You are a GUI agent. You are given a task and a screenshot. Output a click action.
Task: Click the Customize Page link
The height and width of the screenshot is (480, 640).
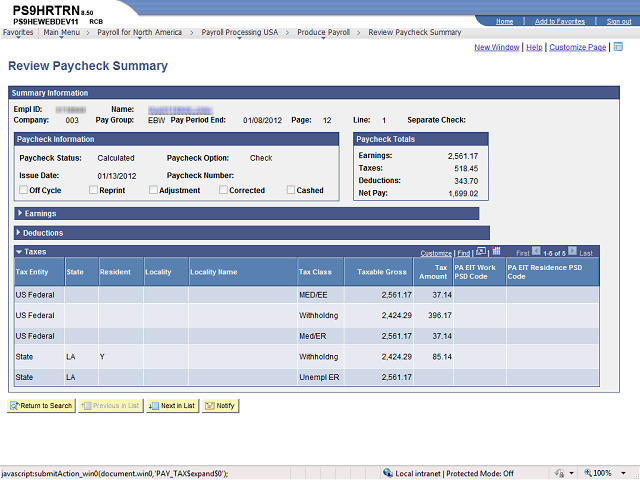(578, 47)
